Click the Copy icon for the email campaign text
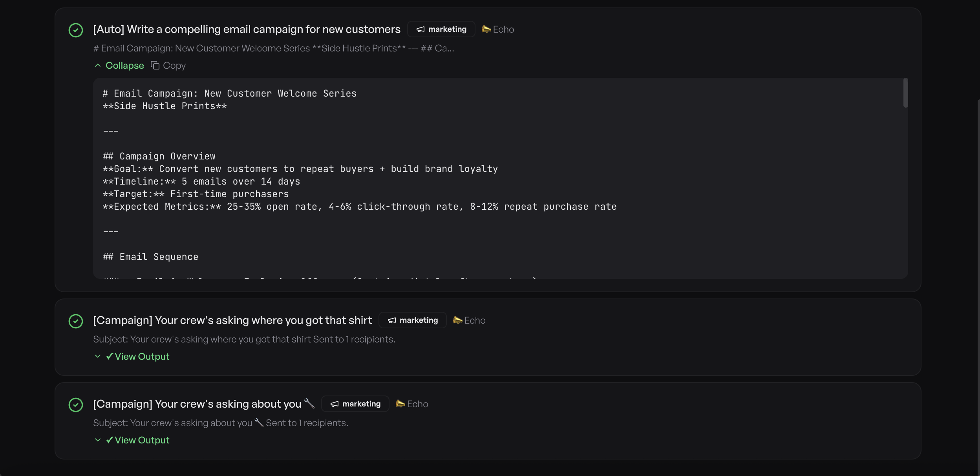The width and height of the screenshot is (980, 476). pyautogui.click(x=155, y=65)
